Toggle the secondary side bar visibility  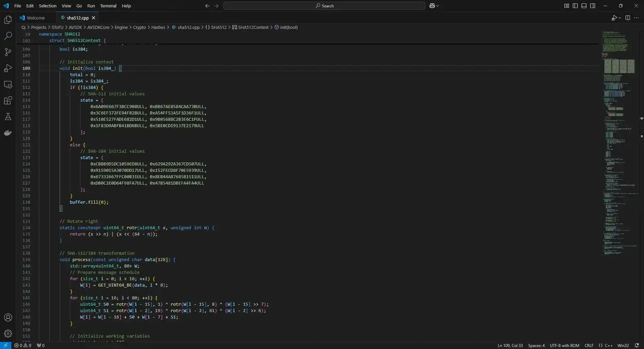pos(593,6)
